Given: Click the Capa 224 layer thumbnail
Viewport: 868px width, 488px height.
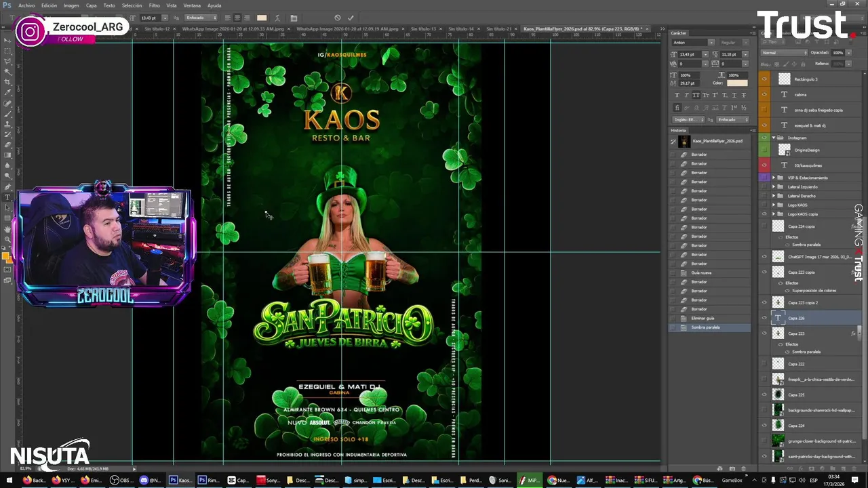Looking at the screenshot, I should (778, 426).
